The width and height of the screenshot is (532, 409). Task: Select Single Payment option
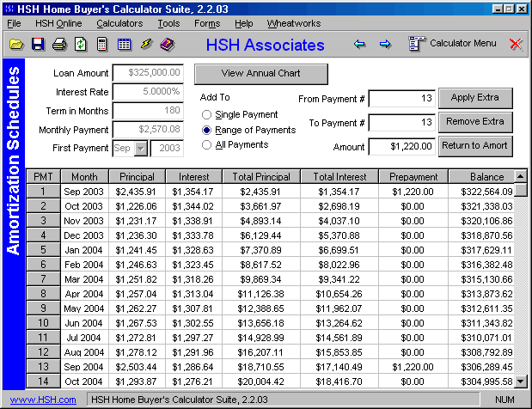206,115
